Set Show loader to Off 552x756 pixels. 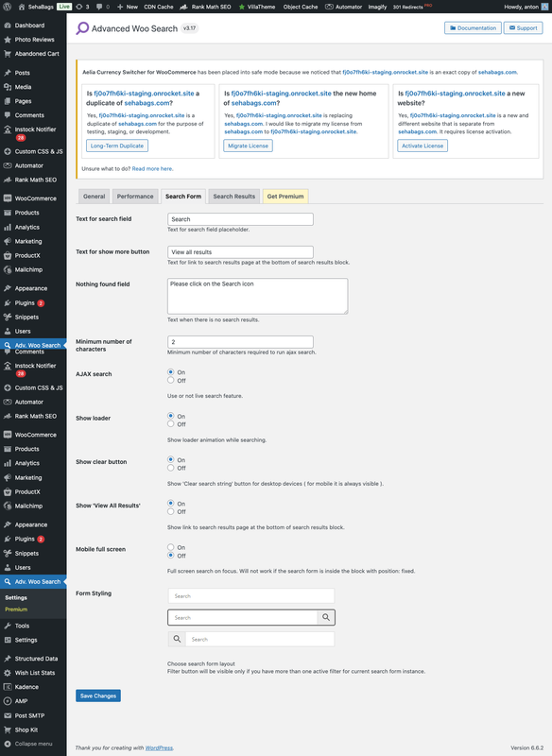point(171,424)
